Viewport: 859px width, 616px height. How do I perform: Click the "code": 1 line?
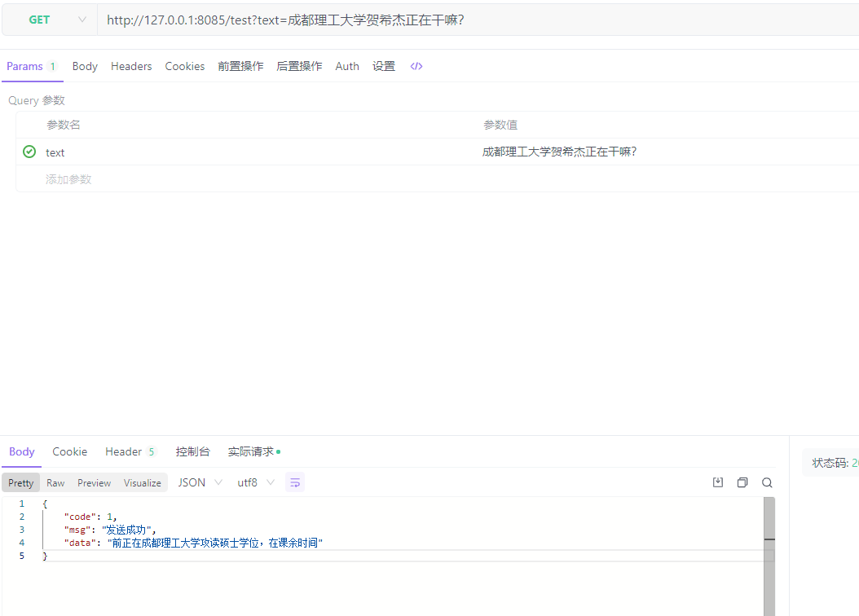(x=90, y=517)
